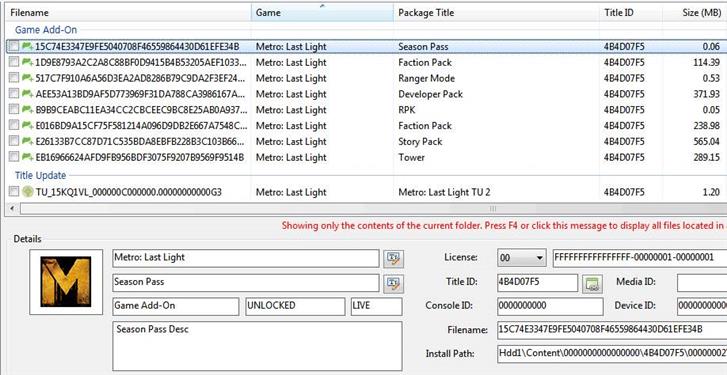The image size is (727, 375).
Task: Click the green add-on icon of Story Pack row
Action: click(x=27, y=141)
